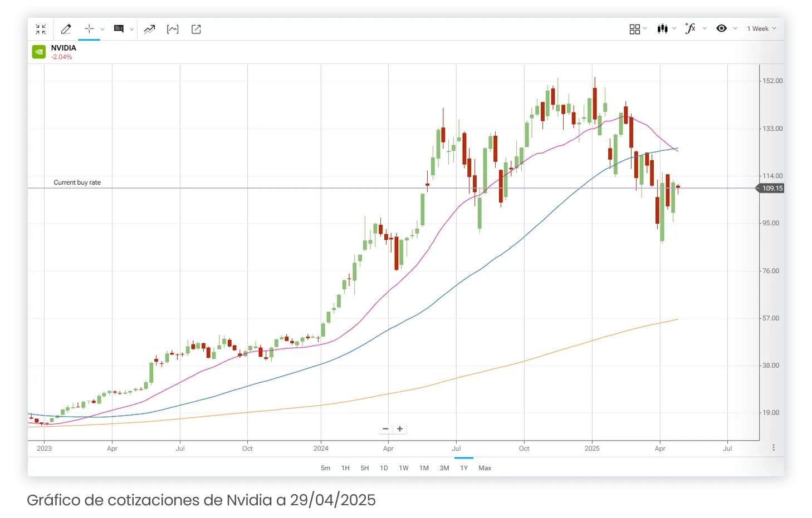Zoom out with the minus button
812x518 pixels.
tap(385, 429)
